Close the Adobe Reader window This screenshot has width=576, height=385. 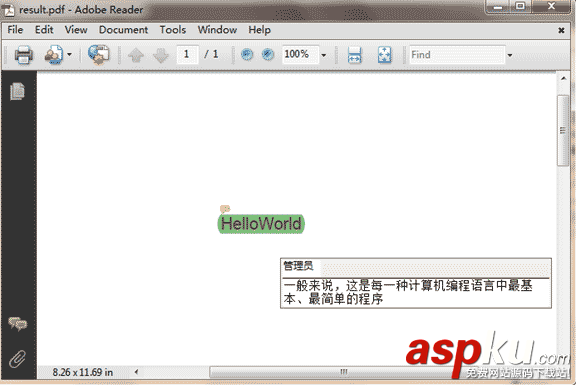point(551,6)
